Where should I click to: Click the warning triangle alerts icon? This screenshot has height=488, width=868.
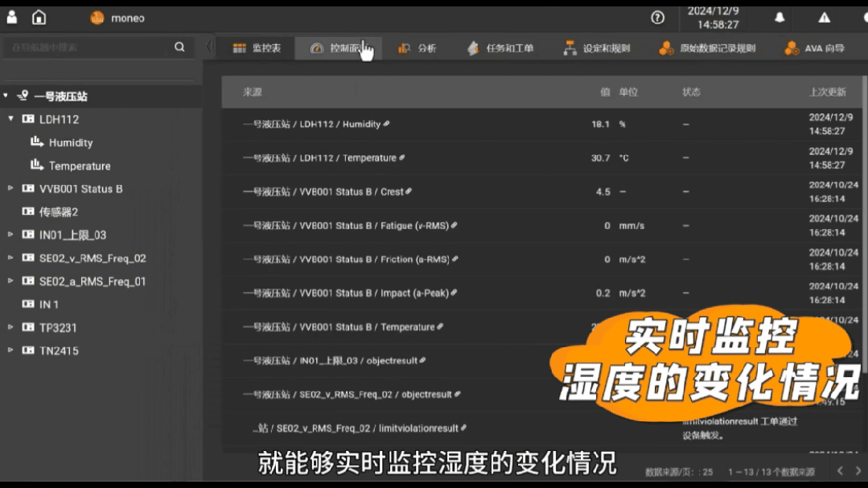coord(824,18)
